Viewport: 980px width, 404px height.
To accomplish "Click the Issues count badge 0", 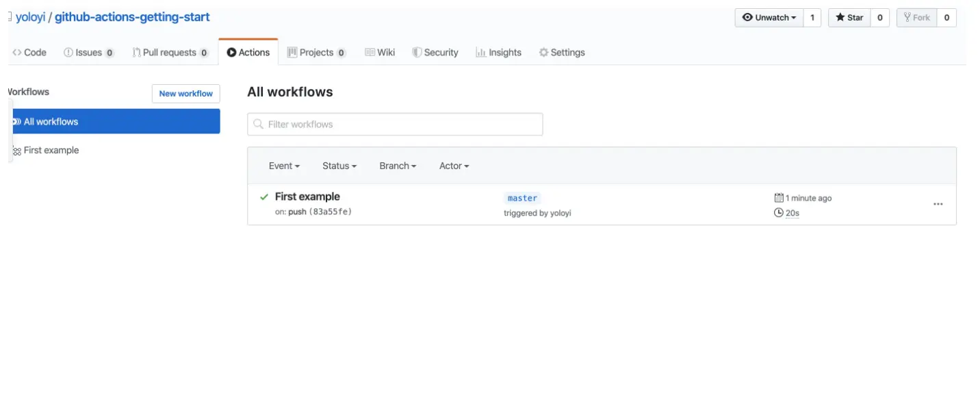I will pyautogui.click(x=109, y=53).
